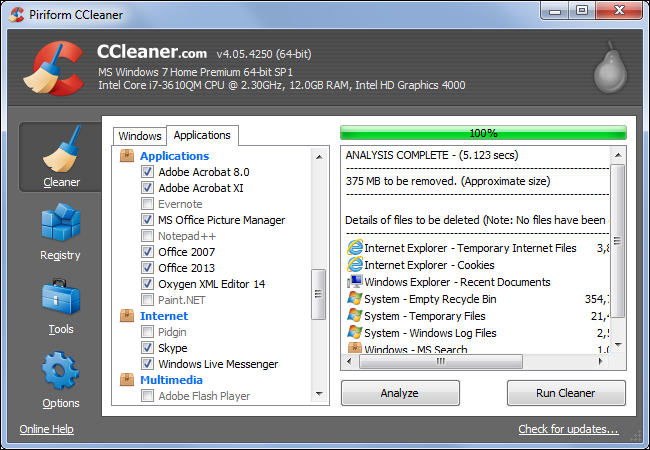Screen dimensions: 650x450
Task: Click the 'ANALYSIS COMPLETE' status line
Action: pyautogui.click(x=432, y=155)
